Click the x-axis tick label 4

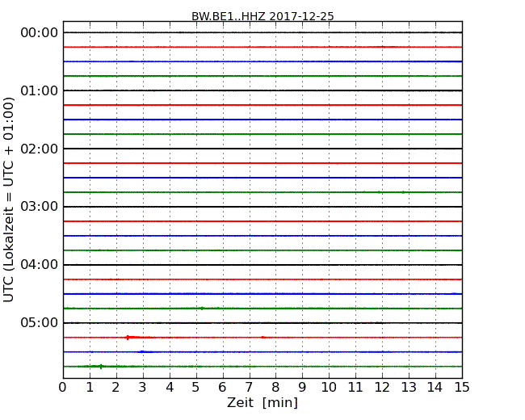170,388
